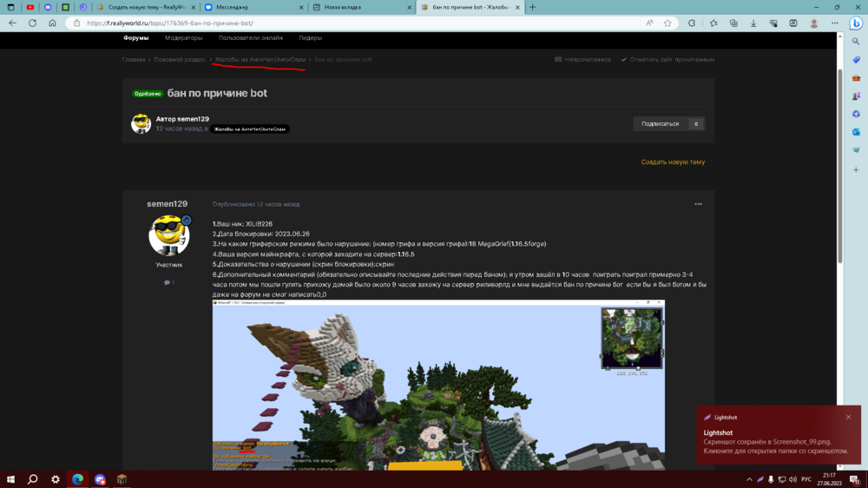The height and width of the screenshot is (488, 868).
Task: Open browser profile avatar
Action: point(814,23)
